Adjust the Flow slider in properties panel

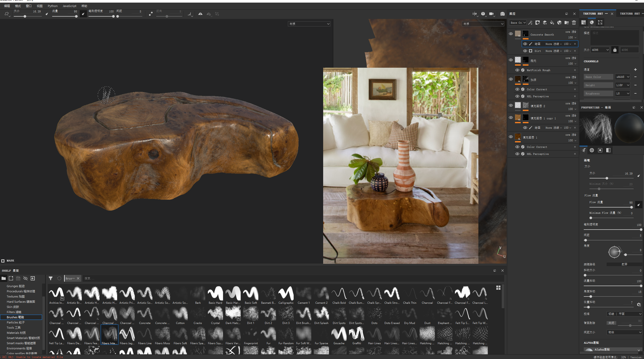[x=631, y=207]
